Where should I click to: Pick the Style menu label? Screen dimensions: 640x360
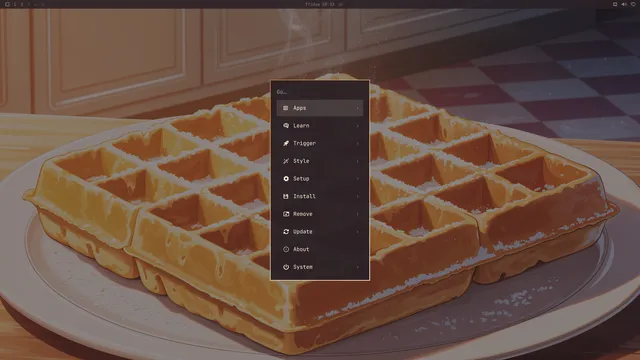tap(301, 161)
